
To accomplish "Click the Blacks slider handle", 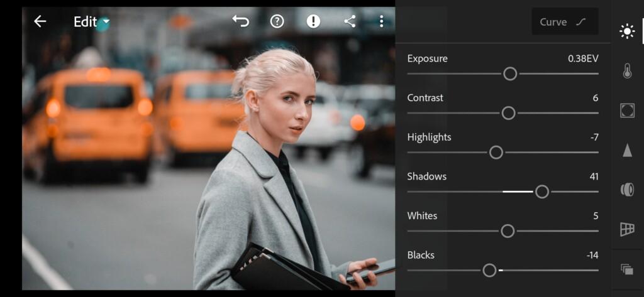I will pyautogui.click(x=489, y=271).
